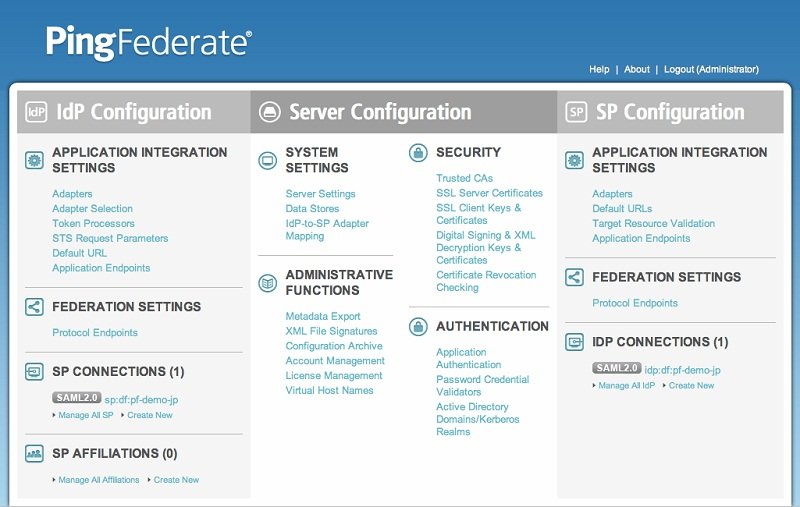Create a new SP connection
800x507 pixels.
pos(150,415)
